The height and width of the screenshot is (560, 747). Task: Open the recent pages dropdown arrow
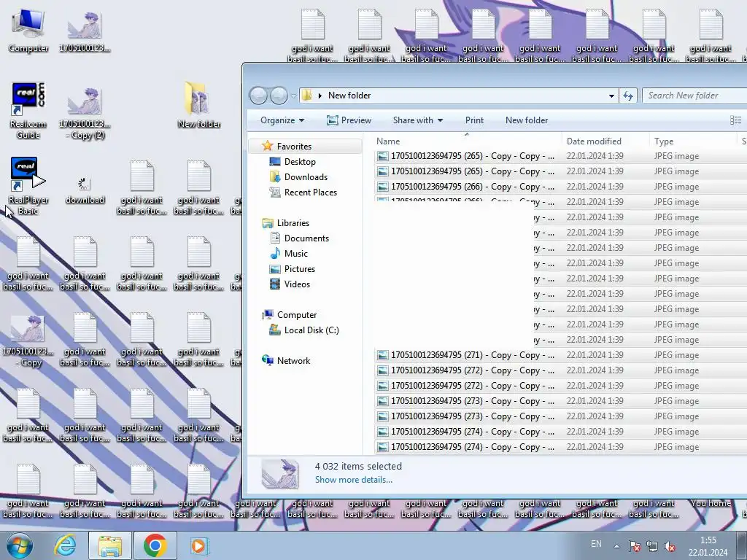tap(293, 96)
